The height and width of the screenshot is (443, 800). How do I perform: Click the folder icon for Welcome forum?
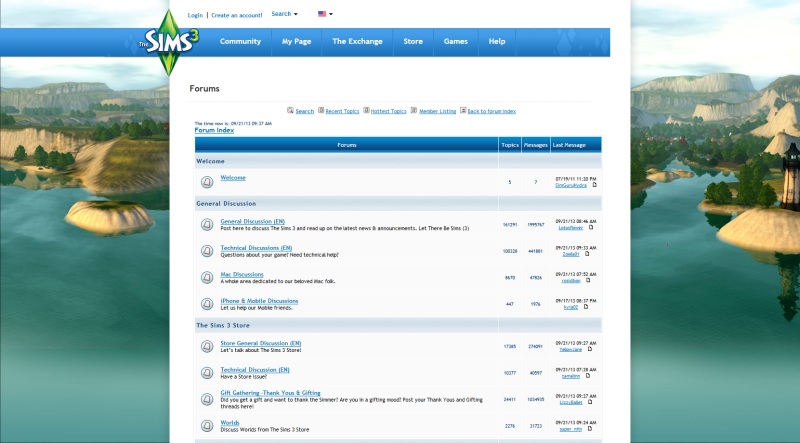coord(207,182)
